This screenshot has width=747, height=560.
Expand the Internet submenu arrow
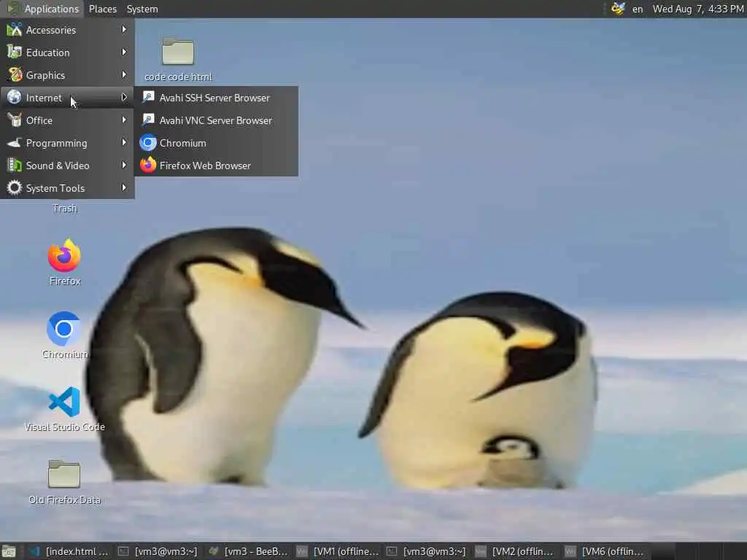pyautogui.click(x=124, y=97)
